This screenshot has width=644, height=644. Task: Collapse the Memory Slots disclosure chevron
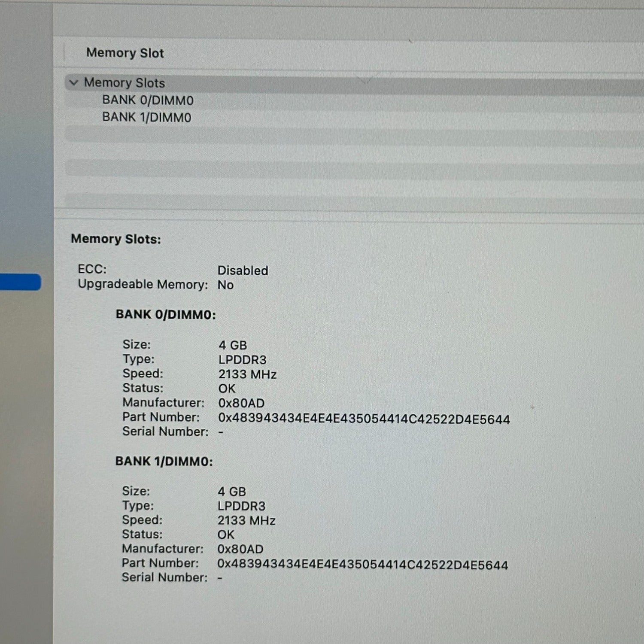point(74,82)
